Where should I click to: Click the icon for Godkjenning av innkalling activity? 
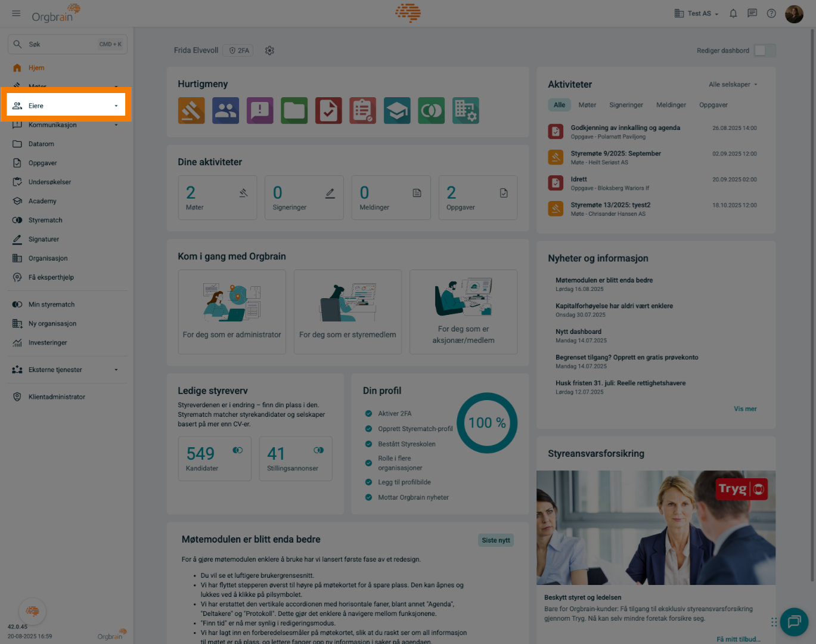[556, 131]
